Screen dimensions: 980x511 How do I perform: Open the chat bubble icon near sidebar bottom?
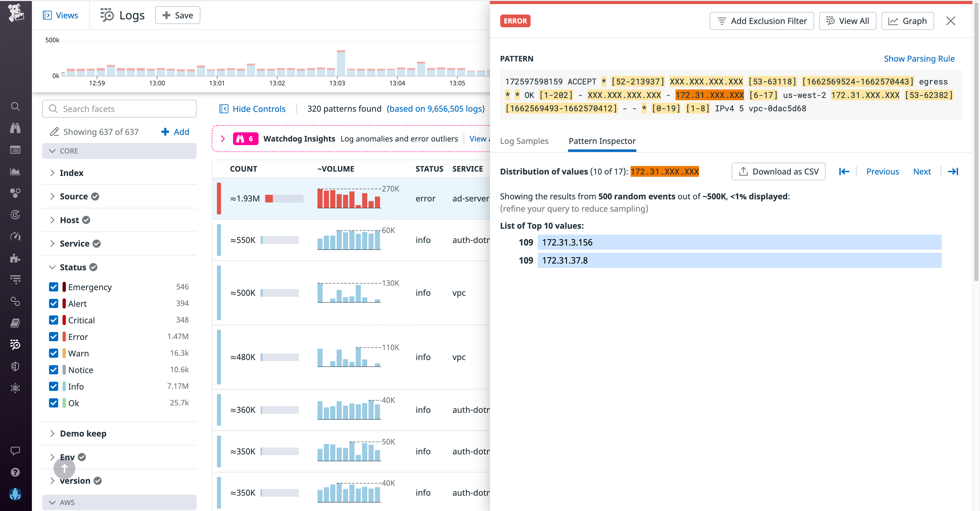click(x=15, y=451)
